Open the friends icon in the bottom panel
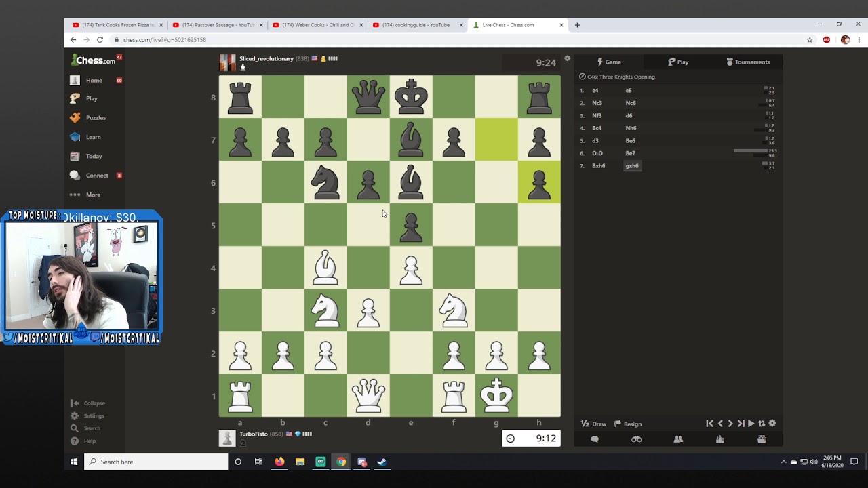This screenshot has width=868, height=488. tap(678, 439)
